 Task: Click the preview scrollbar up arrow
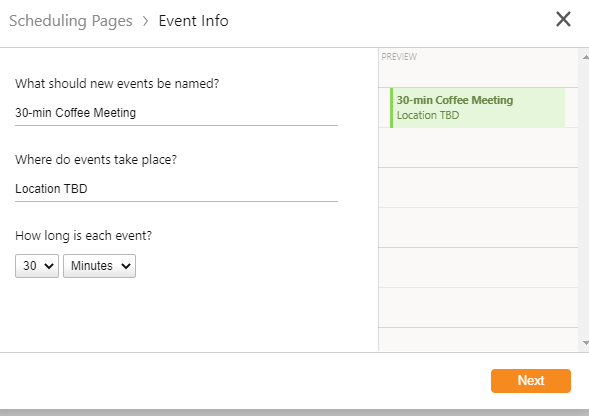click(x=586, y=57)
